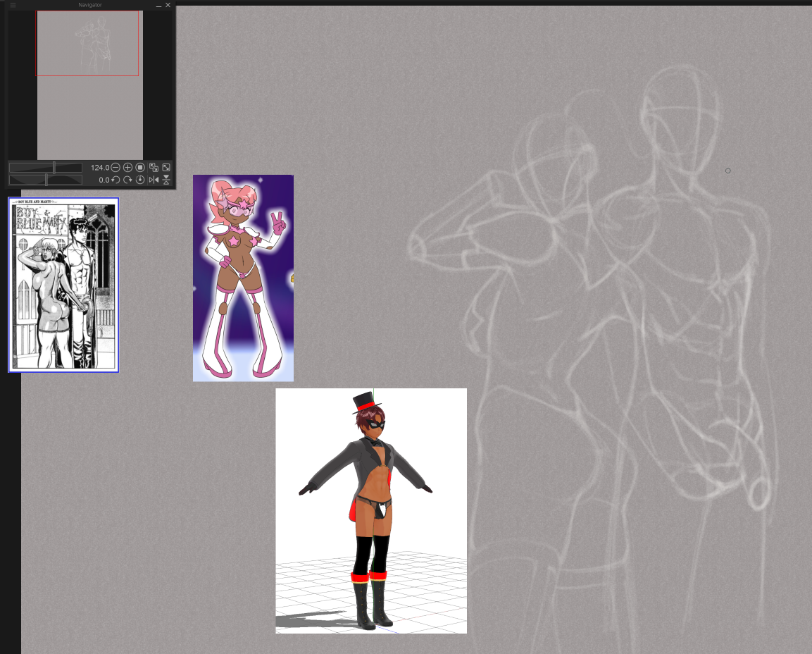The width and height of the screenshot is (812, 654).
Task: Click the Navigator panel title
Action: point(90,5)
